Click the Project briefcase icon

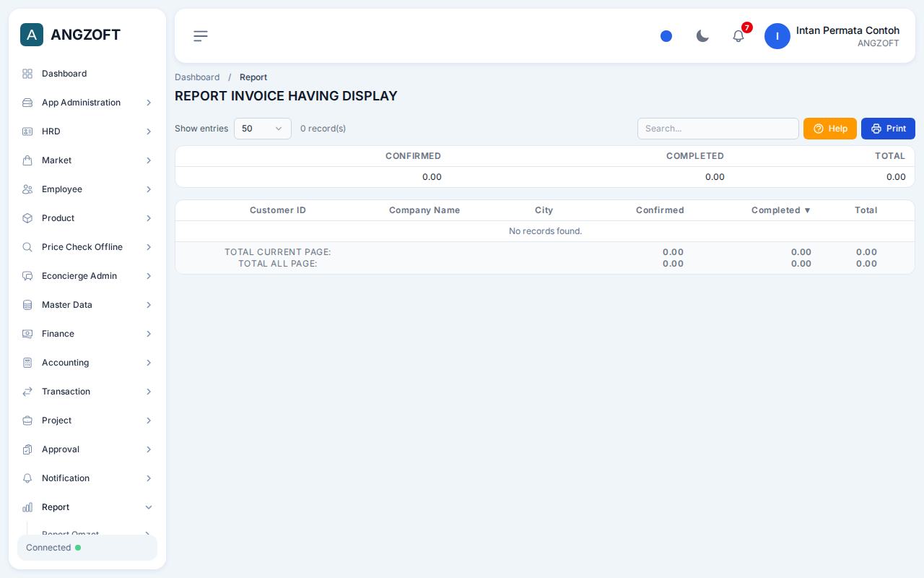pos(27,420)
